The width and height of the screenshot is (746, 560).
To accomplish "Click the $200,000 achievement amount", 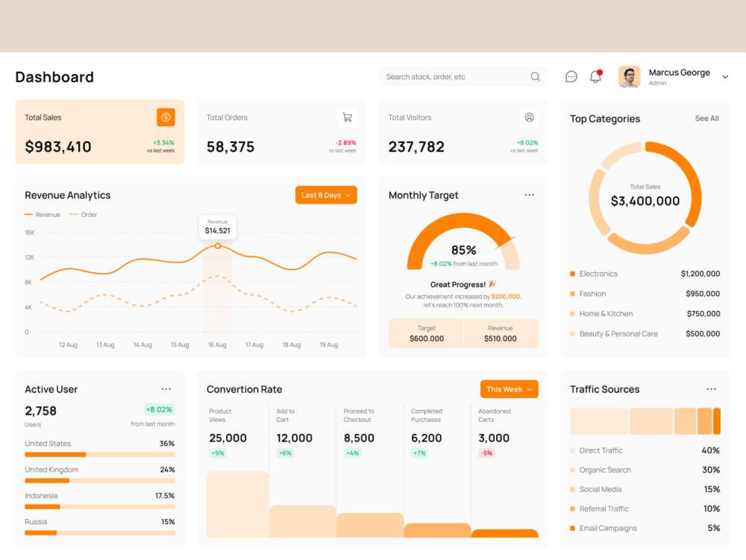I will 505,297.
